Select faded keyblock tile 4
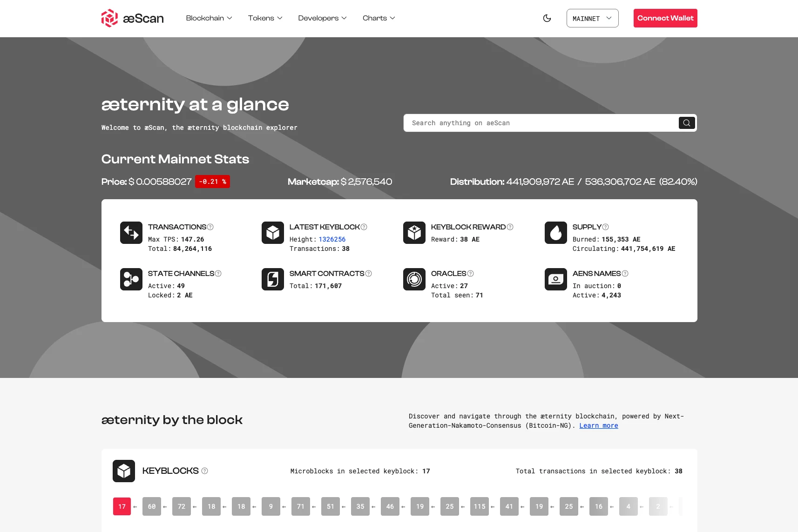Viewport: 798px width, 532px height. 629,506
